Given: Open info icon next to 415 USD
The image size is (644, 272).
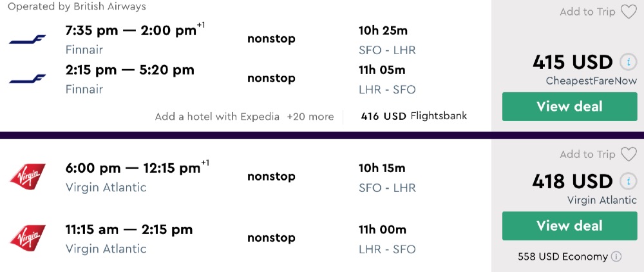Looking at the screenshot, I should pyautogui.click(x=627, y=63).
